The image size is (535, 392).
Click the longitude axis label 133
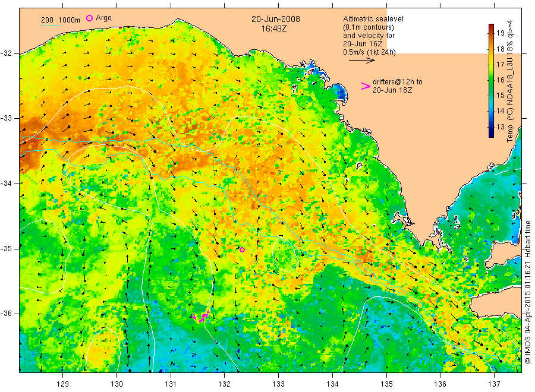point(278,384)
